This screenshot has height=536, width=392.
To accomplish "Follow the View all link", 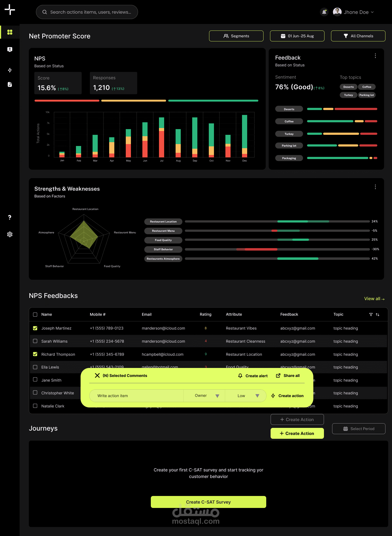I will tap(374, 299).
